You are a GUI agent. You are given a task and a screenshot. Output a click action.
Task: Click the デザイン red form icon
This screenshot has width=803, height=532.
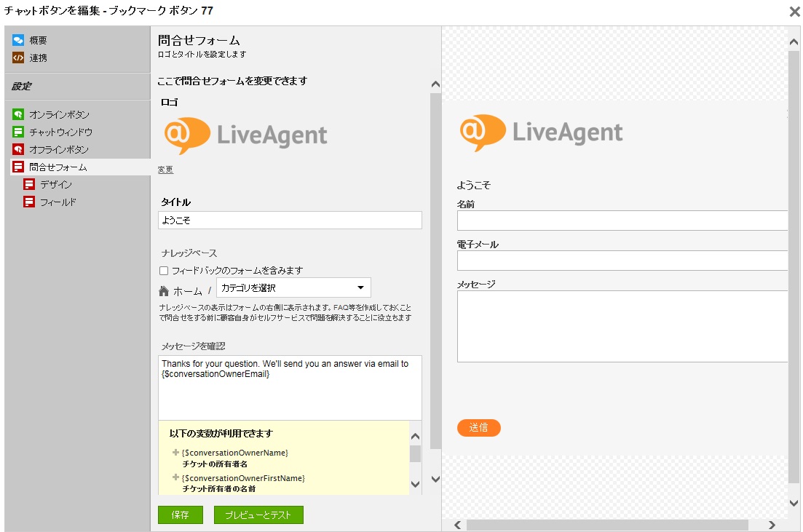pos(29,184)
